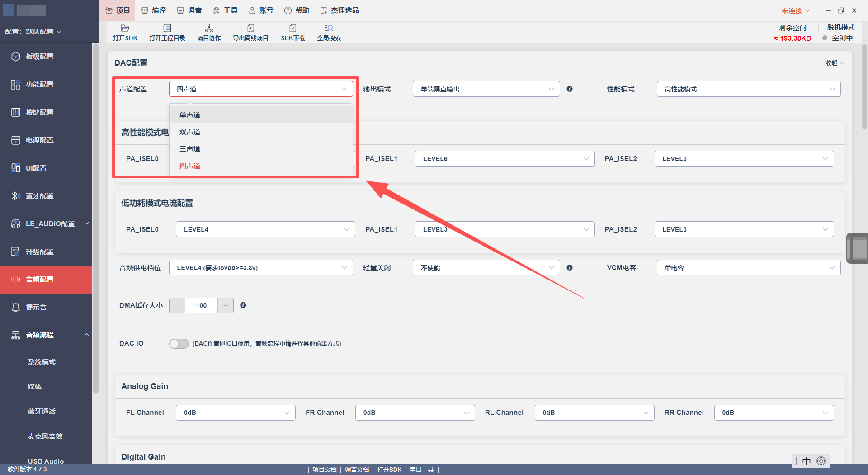This screenshot has height=475, width=868.
Task: Select 单声道 in the channel list
Action: pos(261,115)
